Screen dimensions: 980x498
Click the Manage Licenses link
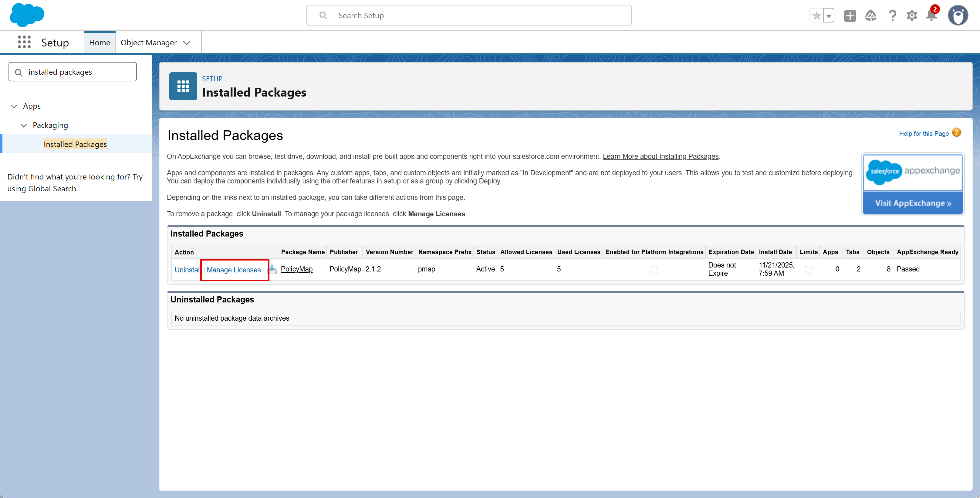[x=234, y=270]
